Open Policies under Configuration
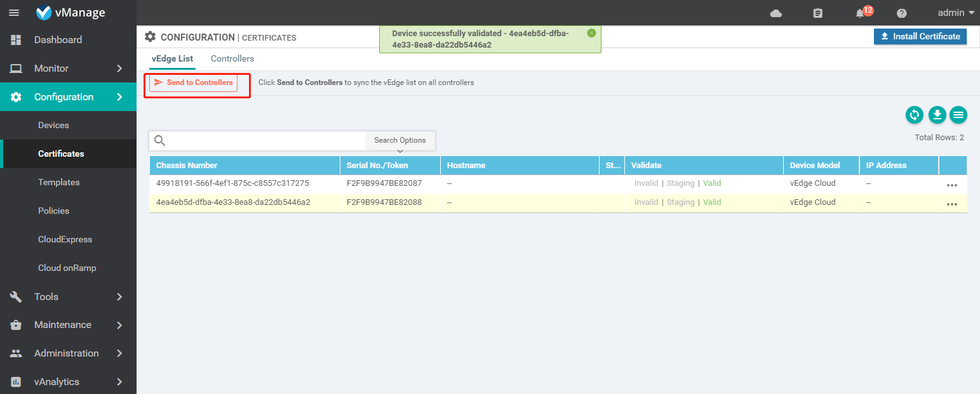Viewport: 980px width, 394px height. 53,211
